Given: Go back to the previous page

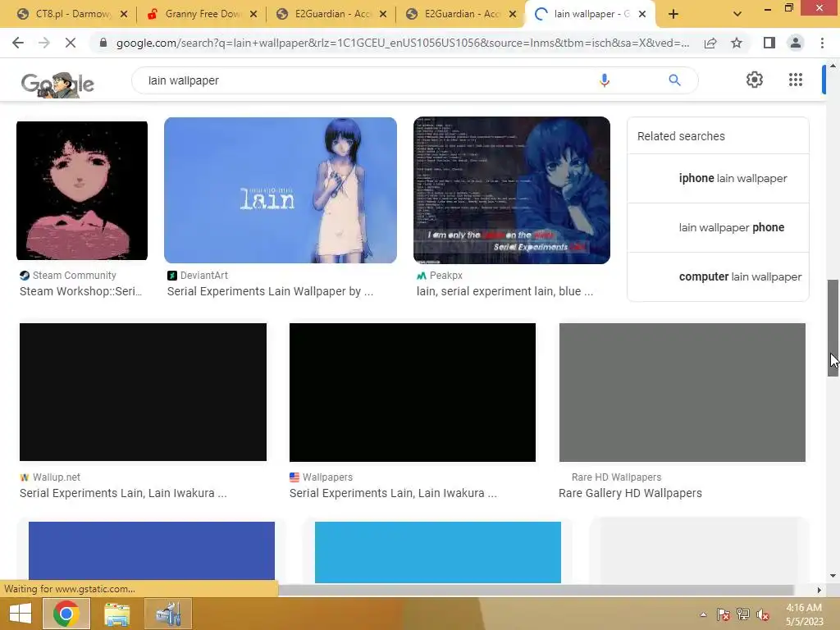Looking at the screenshot, I should (x=18, y=43).
